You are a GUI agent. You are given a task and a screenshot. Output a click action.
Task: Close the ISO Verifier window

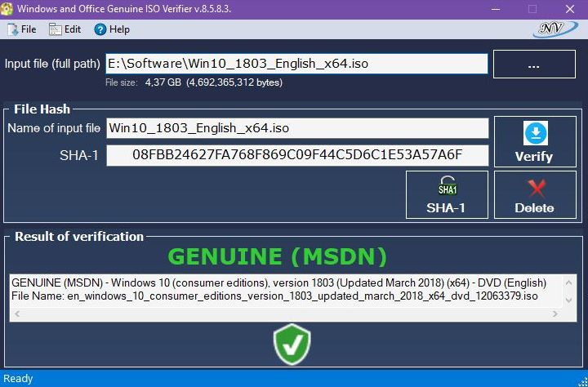[x=570, y=9]
